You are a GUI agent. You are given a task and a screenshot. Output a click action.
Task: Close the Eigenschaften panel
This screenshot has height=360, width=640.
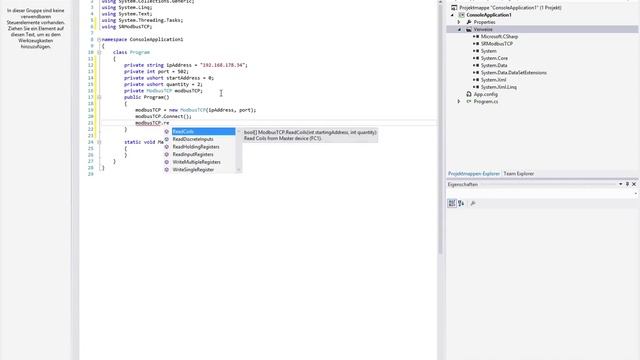[x=634, y=184]
